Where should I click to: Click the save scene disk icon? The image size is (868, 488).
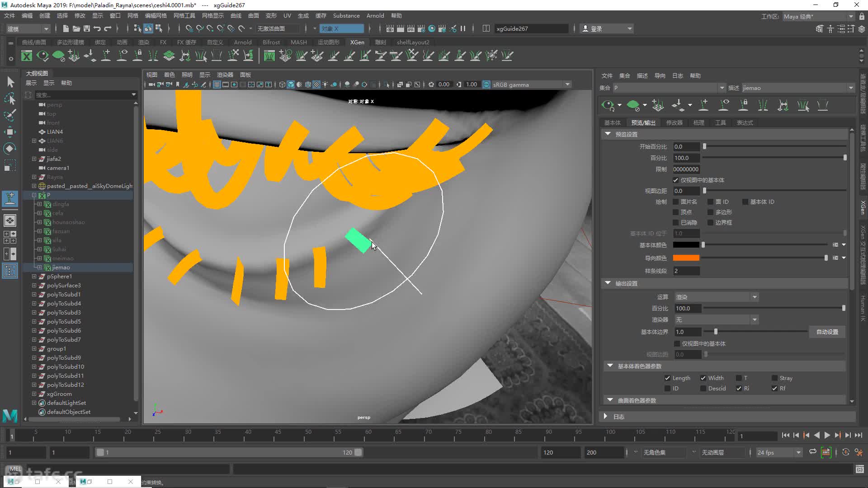tap(87, 28)
